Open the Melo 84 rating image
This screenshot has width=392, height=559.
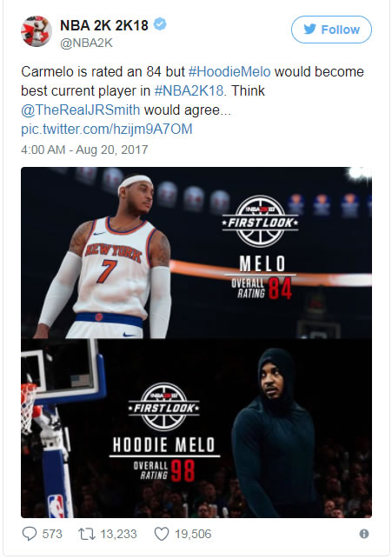[x=196, y=252]
